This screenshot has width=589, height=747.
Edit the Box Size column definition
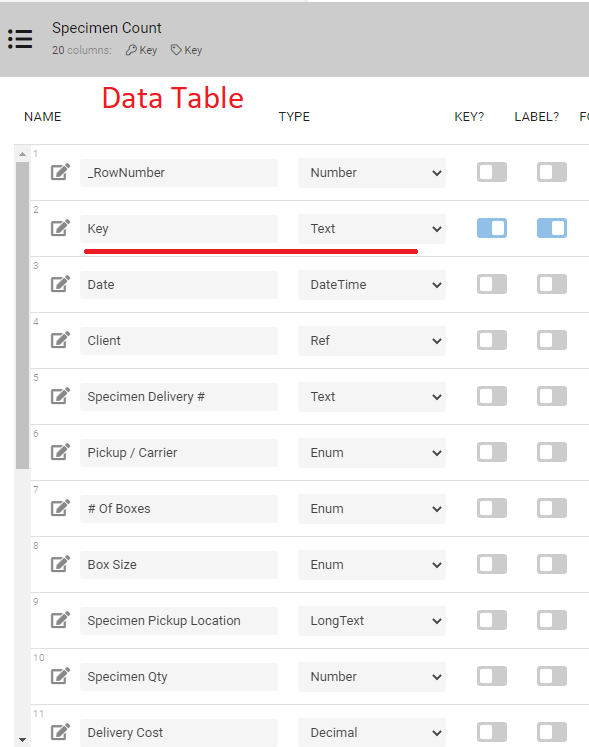point(61,564)
